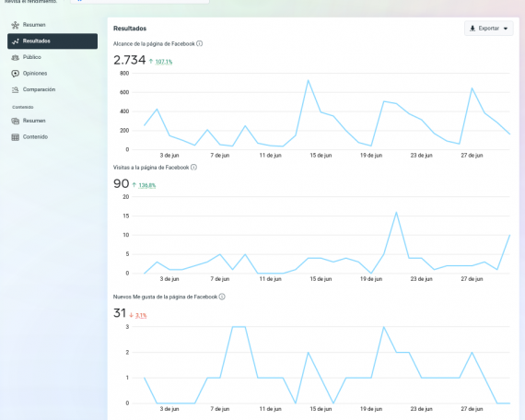Image resolution: width=525 pixels, height=420 pixels.
Task: Click the 136,8% visits change link
Action: point(147,185)
